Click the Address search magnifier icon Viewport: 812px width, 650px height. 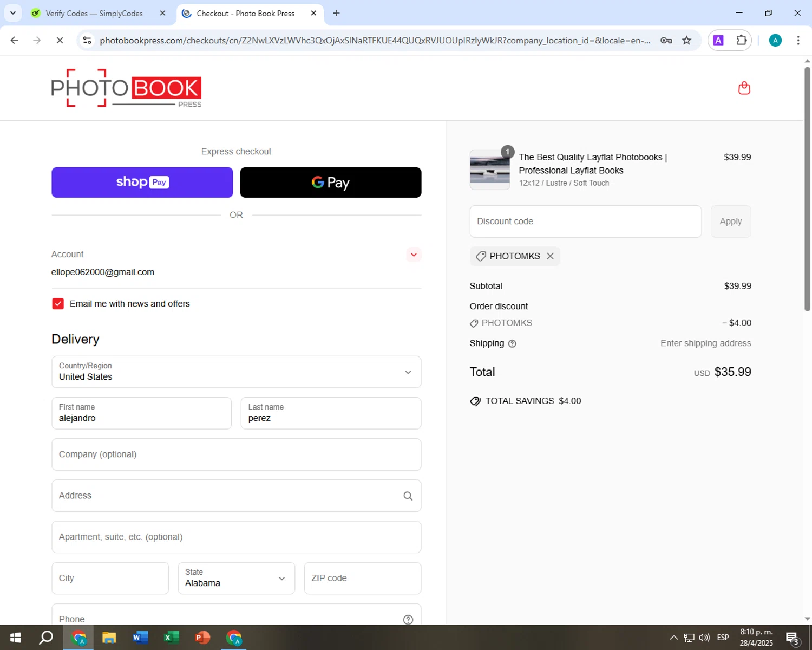[408, 496]
